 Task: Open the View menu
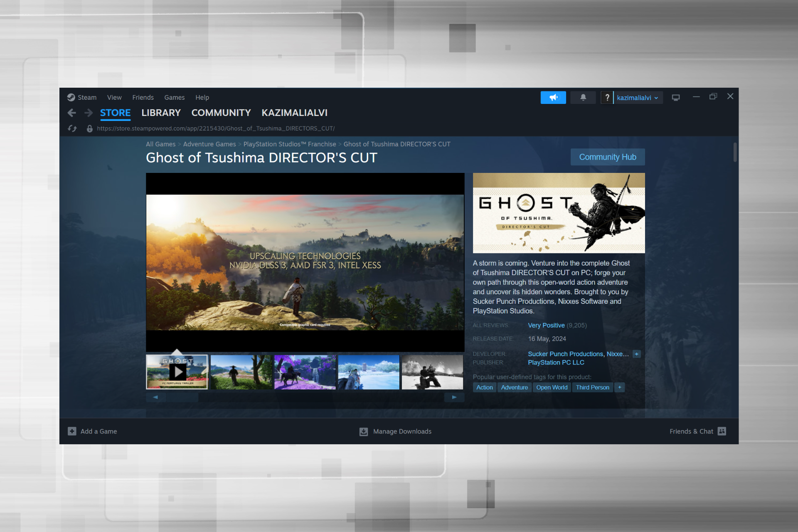(x=114, y=97)
